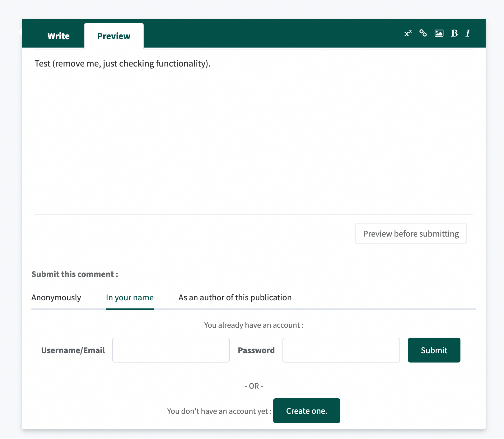
Task: Focus the Username/Email input field
Action: coord(171,350)
